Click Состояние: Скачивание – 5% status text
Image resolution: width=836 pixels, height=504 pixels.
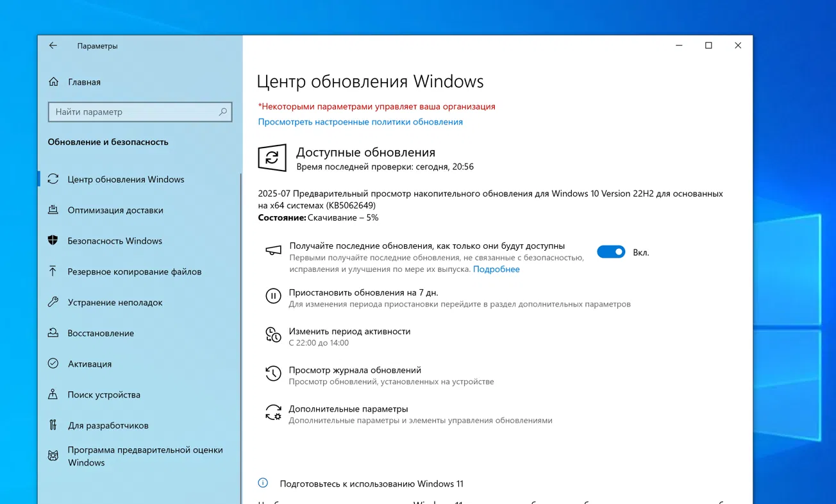[x=318, y=218]
